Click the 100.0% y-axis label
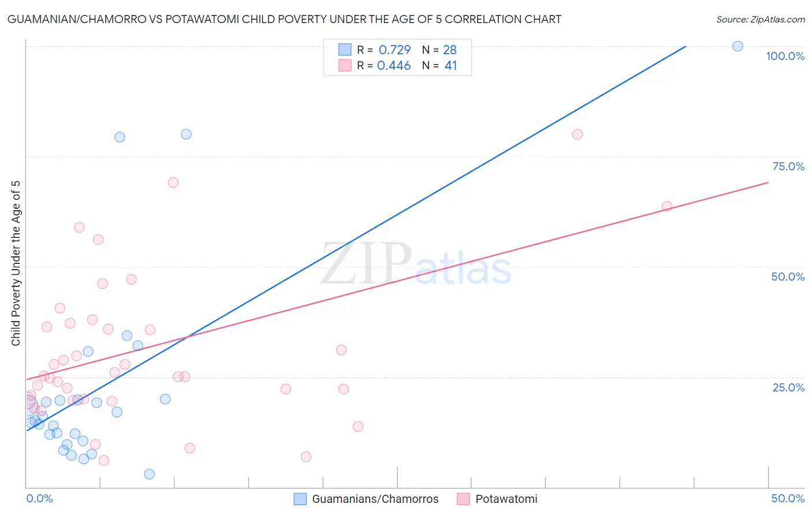Viewport: 812px width, 515px height. click(x=785, y=56)
